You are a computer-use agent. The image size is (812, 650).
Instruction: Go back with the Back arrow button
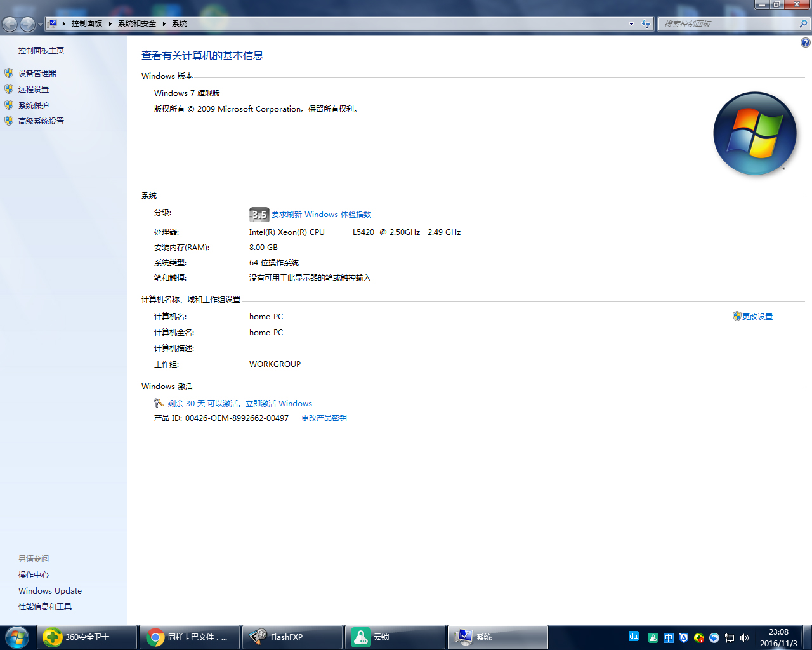pos(10,24)
